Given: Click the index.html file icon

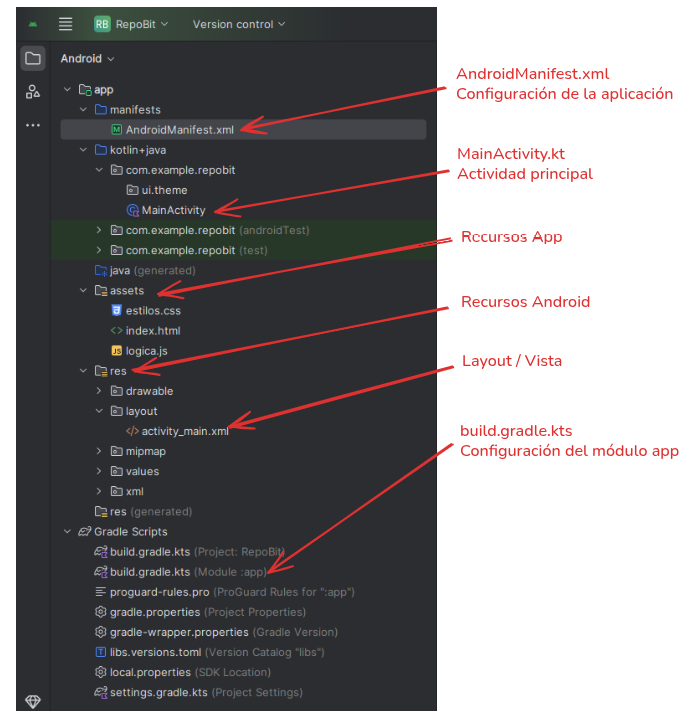Looking at the screenshot, I should pos(117,331).
